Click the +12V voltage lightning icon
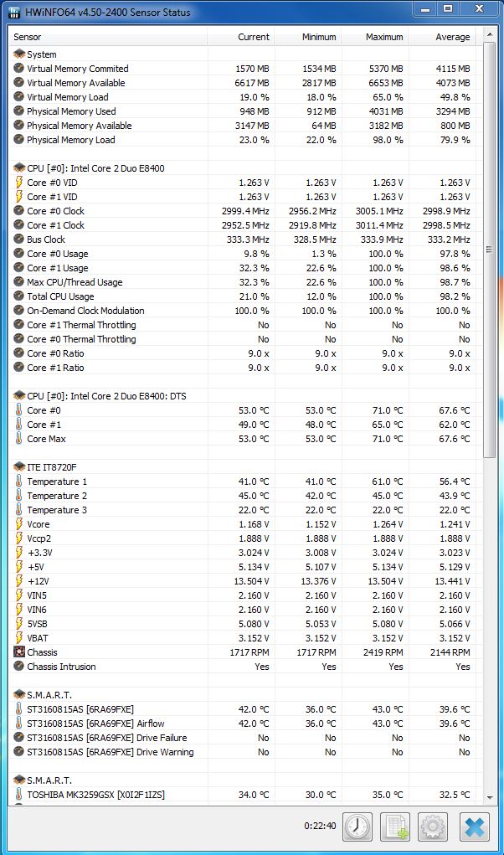 coord(19,580)
